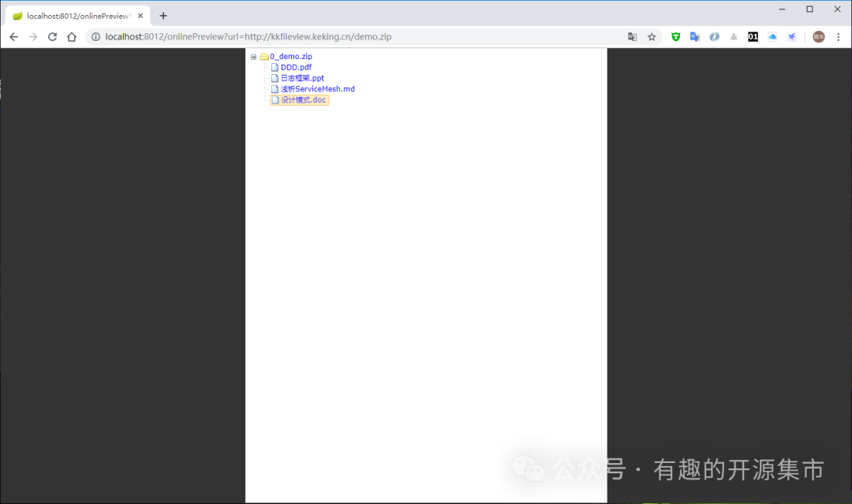
Task: Open the blue round extension icon
Action: pyautogui.click(x=715, y=37)
